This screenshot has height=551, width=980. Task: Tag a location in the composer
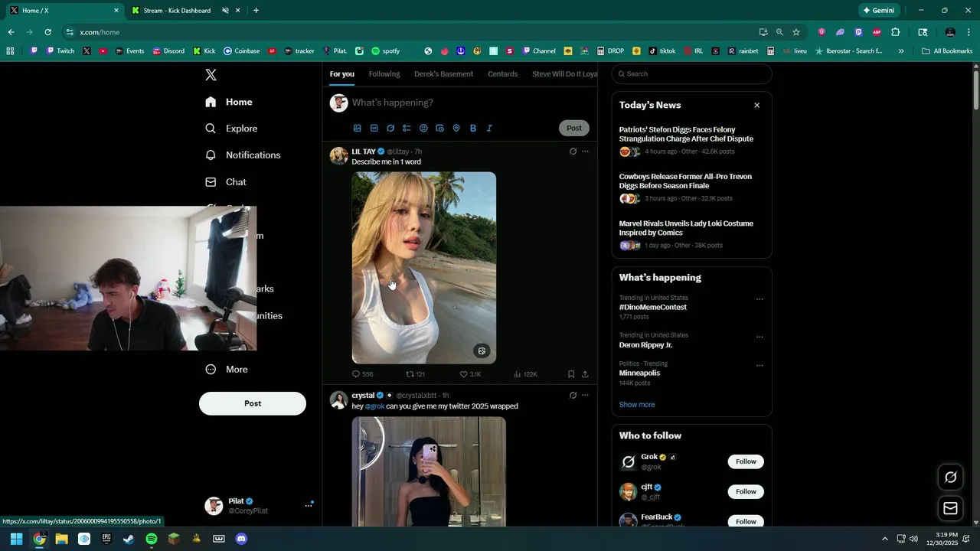pyautogui.click(x=456, y=128)
